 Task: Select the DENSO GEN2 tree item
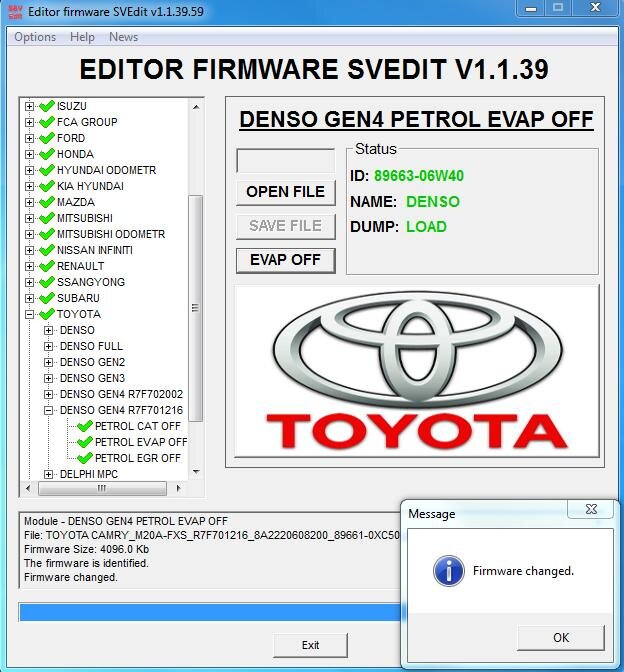pyautogui.click(x=92, y=363)
